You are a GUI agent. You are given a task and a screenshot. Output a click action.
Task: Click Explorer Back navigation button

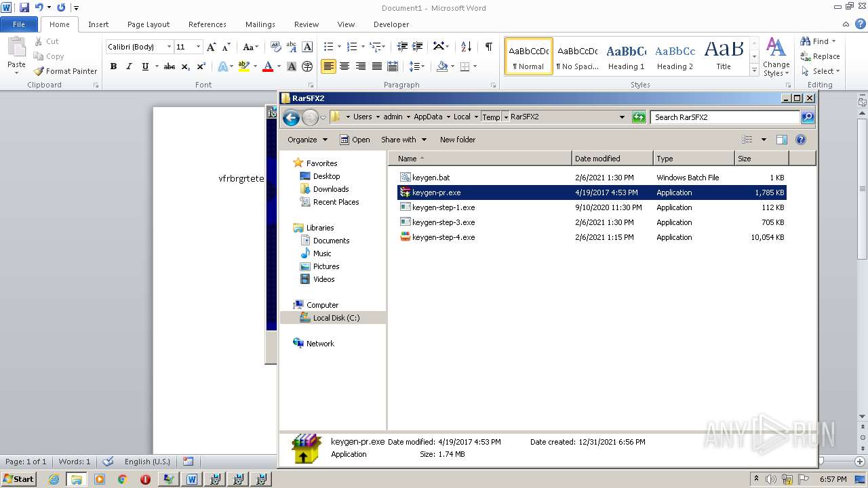point(291,117)
